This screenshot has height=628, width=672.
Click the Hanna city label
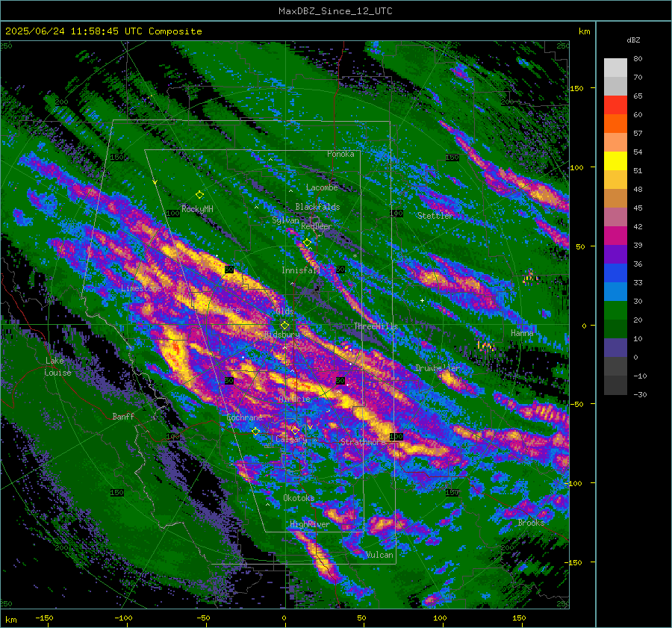522,333
